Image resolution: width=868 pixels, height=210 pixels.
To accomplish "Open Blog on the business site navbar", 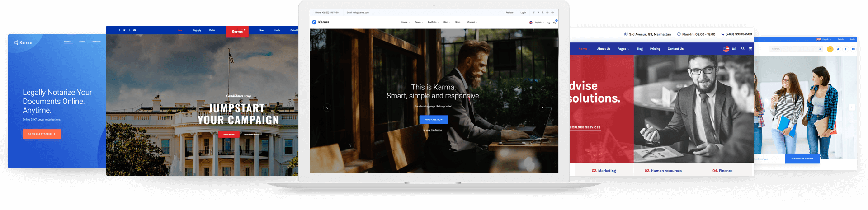I will click(x=640, y=49).
